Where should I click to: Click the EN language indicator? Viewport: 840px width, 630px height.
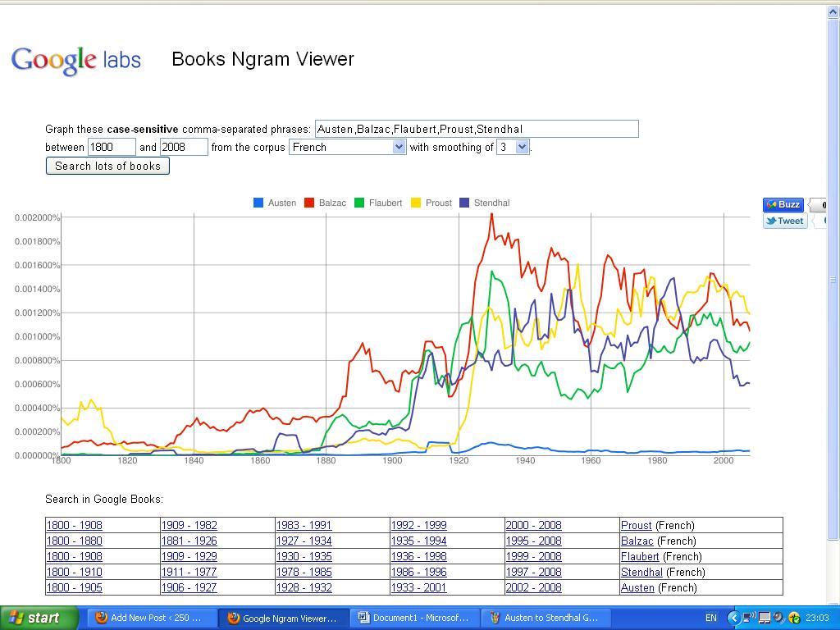click(x=711, y=618)
